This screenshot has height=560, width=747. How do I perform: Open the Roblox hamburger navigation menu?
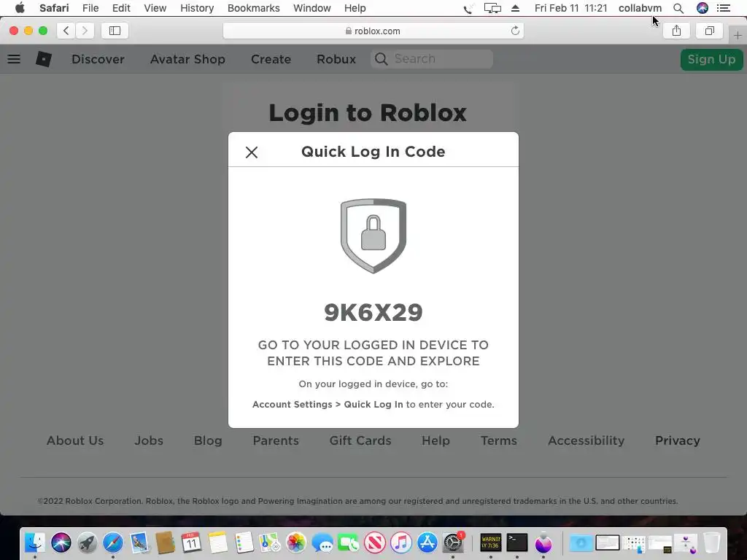14,59
